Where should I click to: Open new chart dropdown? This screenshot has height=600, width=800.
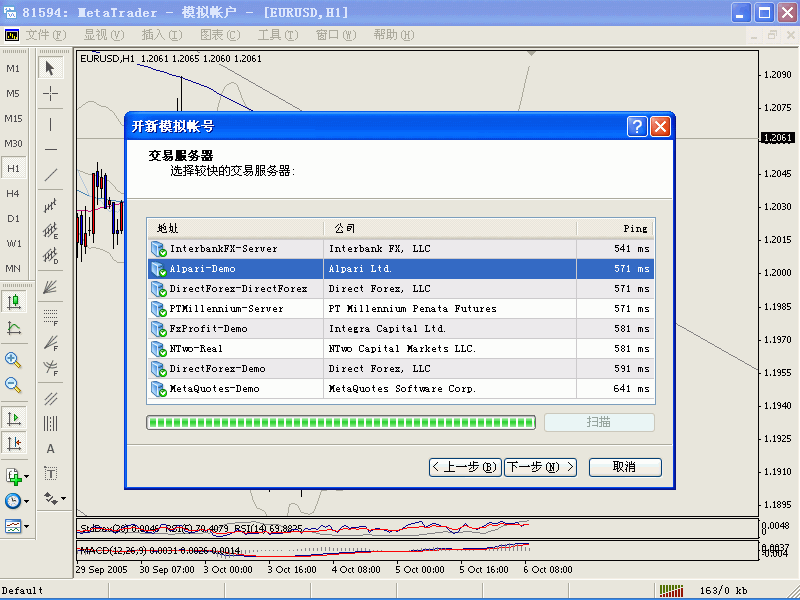17,477
